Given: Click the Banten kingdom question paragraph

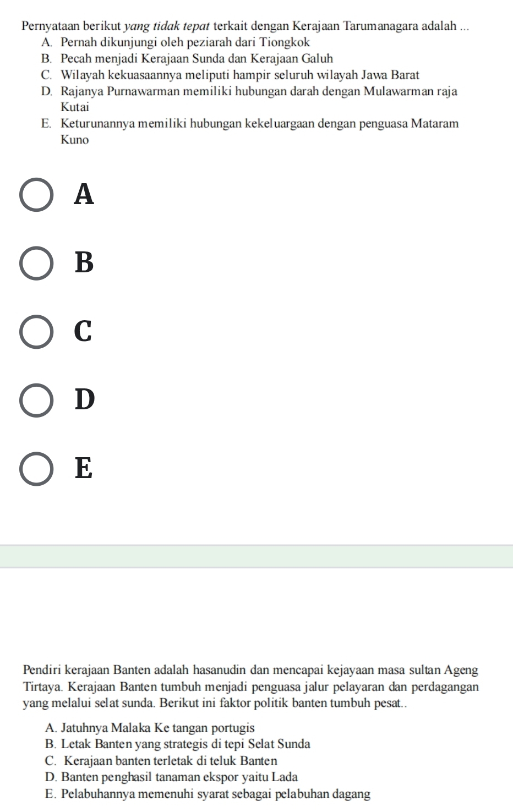Looking at the screenshot, I should pos(251,687).
